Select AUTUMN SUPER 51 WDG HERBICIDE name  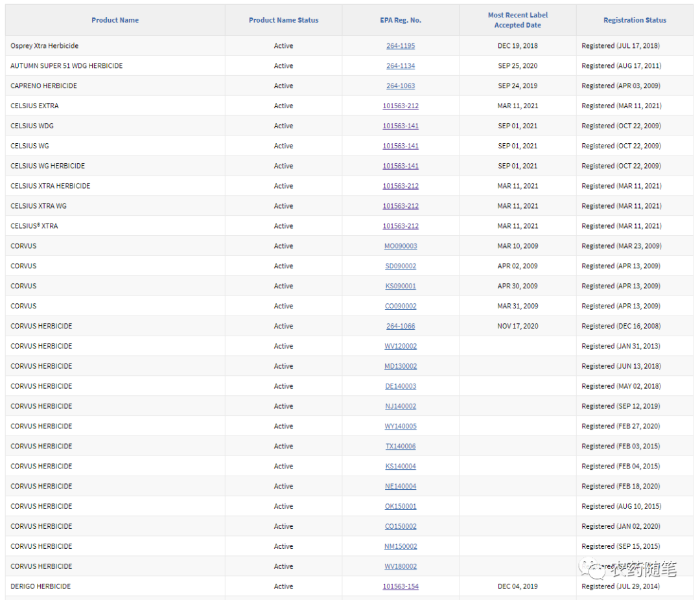click(x=67, y=65)
